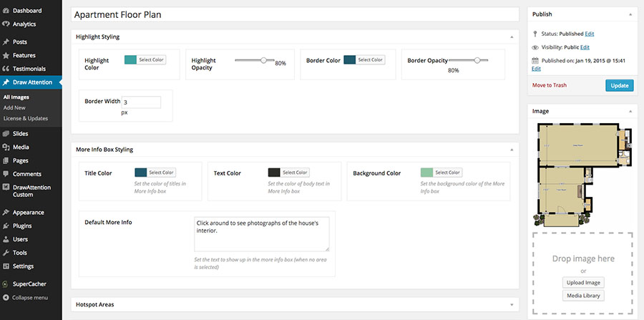Image resolution: width=644 pixels, height=320 pixels.
Task: Click the Settings icon in sidebar
Action: 6,266
